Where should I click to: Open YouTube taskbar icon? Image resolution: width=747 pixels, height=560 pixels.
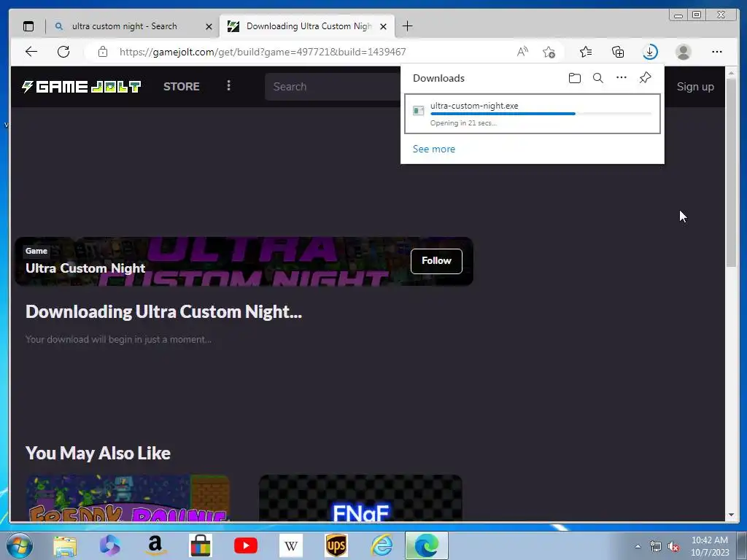pos(246,545)
